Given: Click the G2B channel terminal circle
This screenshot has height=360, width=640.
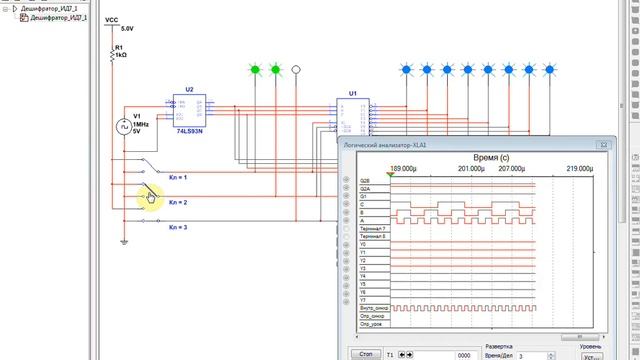Looking at the screenshot, I should point(346,180).
